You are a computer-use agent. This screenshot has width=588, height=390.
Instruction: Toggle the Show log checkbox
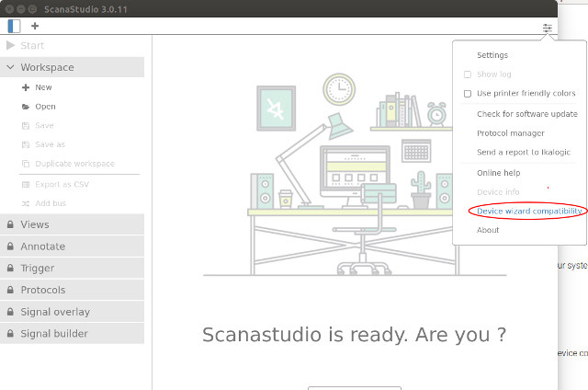pos(468,75)
